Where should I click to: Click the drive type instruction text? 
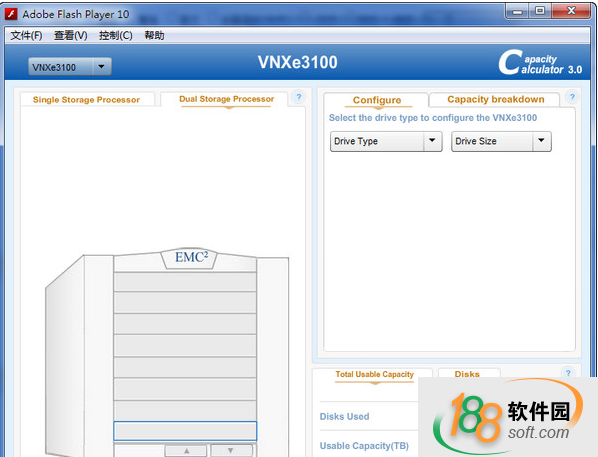(433, 118)
